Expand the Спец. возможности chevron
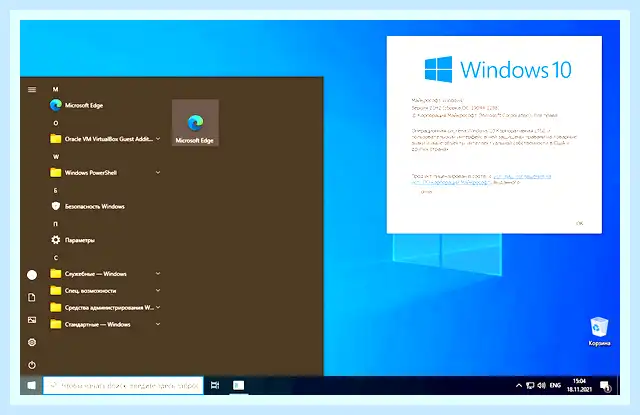 pyautogui.click(x=158, y=291)
